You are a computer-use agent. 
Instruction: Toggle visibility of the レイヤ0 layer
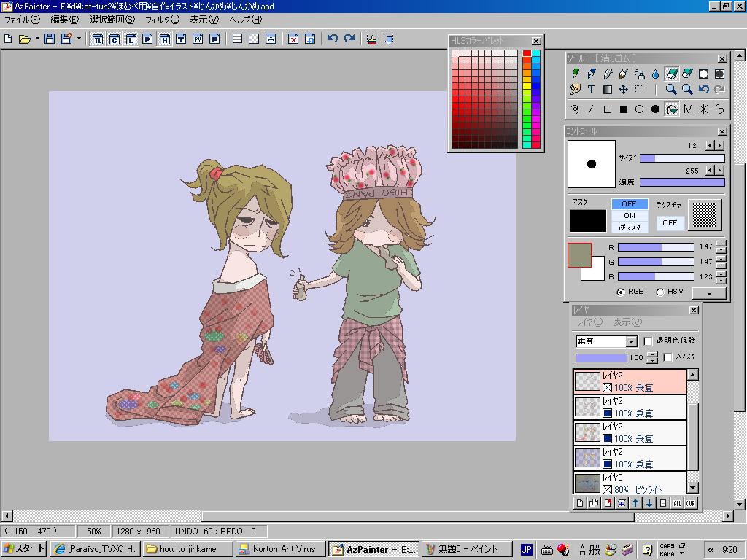pos(607,490)
